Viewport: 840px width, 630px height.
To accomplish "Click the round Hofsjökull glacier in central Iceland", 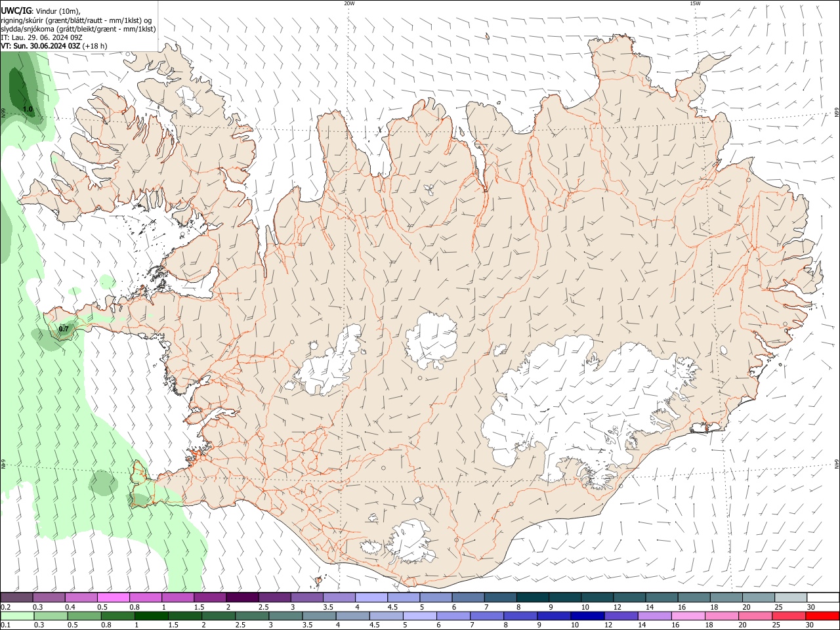I will pos(432,340).
